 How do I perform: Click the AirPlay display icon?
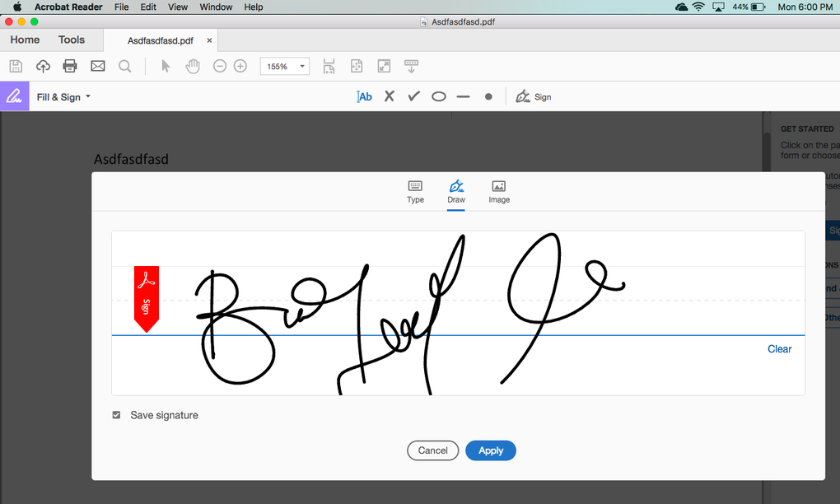pos(718,7)
